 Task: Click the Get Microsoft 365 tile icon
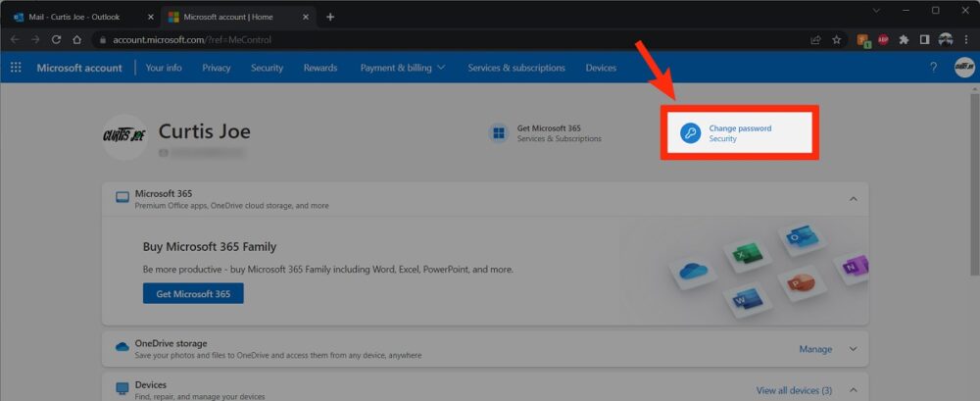[499, 133]
